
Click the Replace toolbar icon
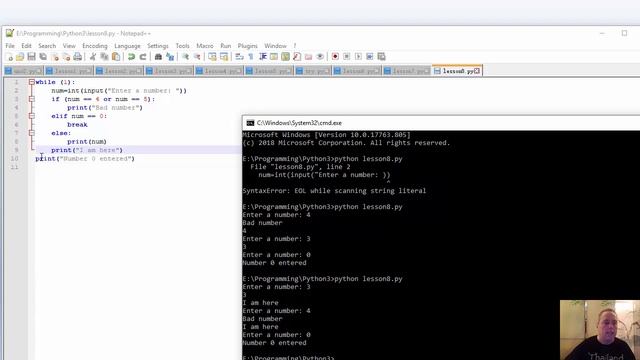pyautogui.click(x=170, y=57)
